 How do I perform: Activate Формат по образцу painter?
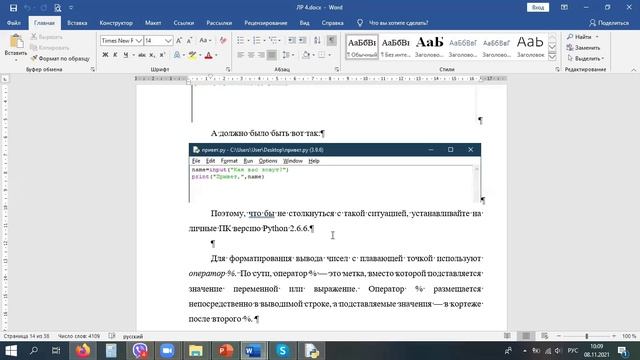[x=60, y=58]
